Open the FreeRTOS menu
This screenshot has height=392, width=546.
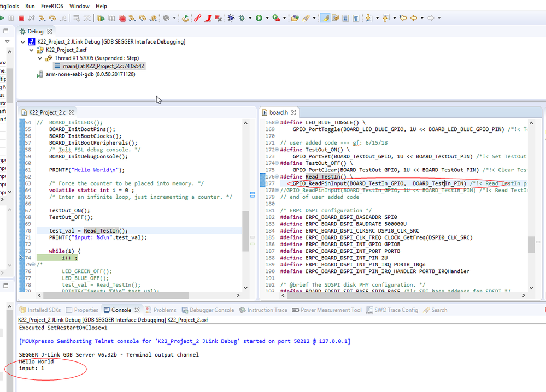tap(52, 6)
